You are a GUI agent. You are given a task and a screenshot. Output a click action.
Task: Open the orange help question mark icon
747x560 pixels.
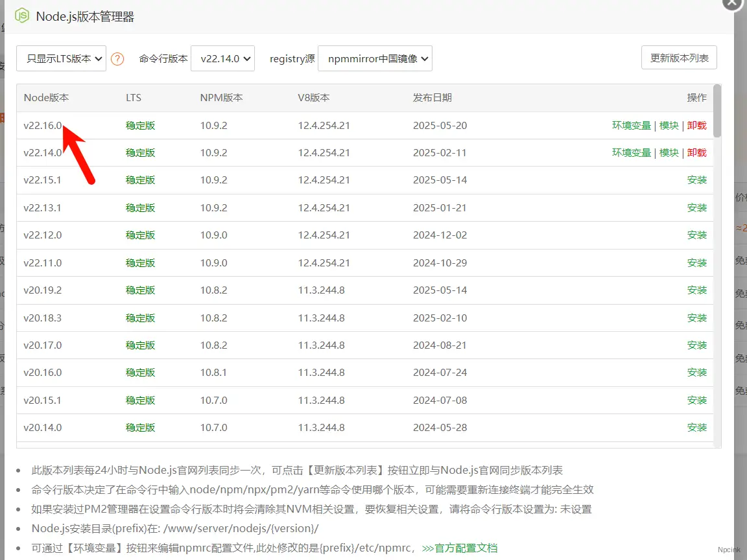tap(117, 58)
